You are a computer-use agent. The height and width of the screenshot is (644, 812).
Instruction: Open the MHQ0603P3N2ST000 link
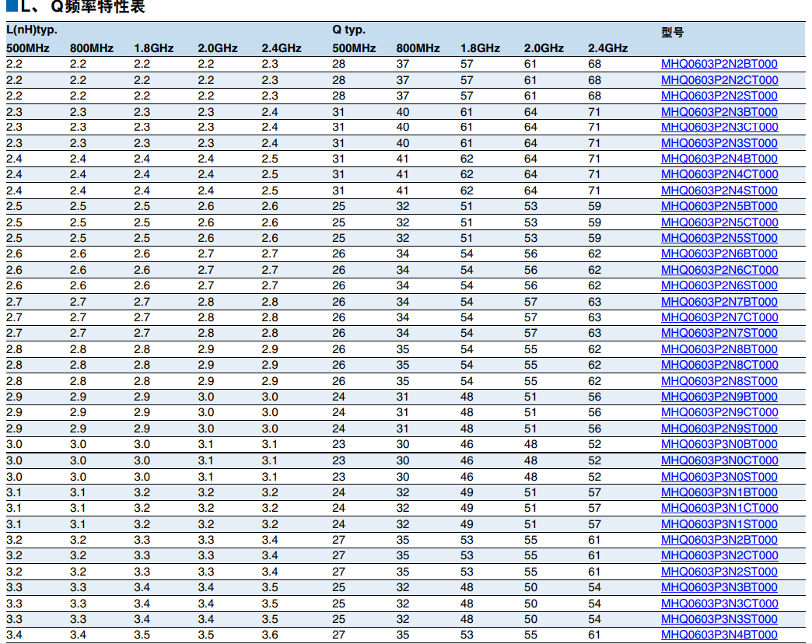(x=719, y=572)
